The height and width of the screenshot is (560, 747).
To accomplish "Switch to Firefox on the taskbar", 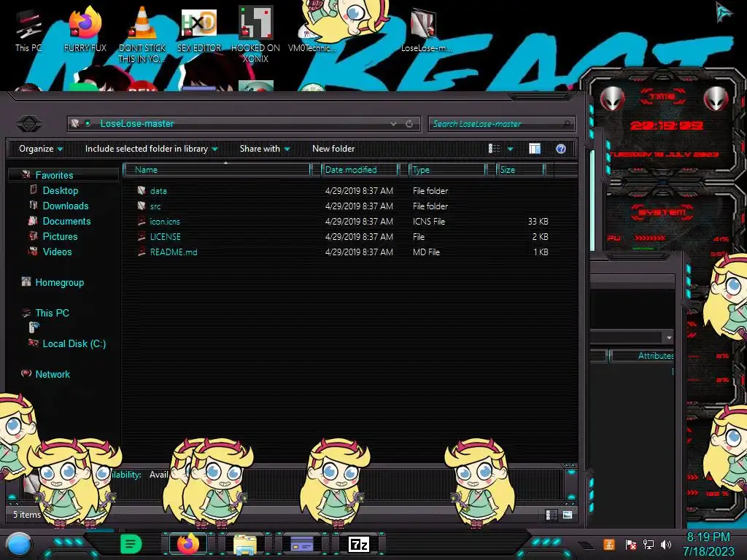I will pyautogui.click(x=188, y=544).
